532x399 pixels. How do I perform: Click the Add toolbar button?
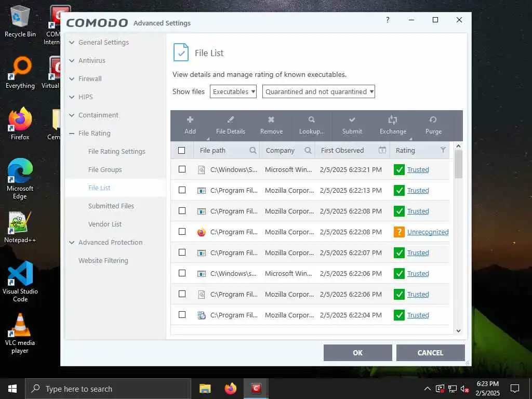(x=190, y=125)
